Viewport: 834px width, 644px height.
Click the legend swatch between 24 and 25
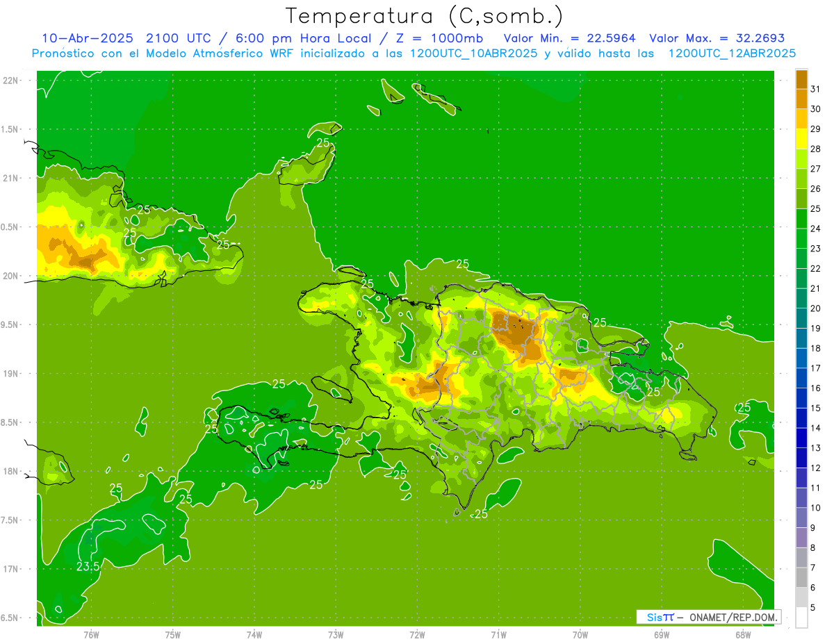tap(801, 218)
